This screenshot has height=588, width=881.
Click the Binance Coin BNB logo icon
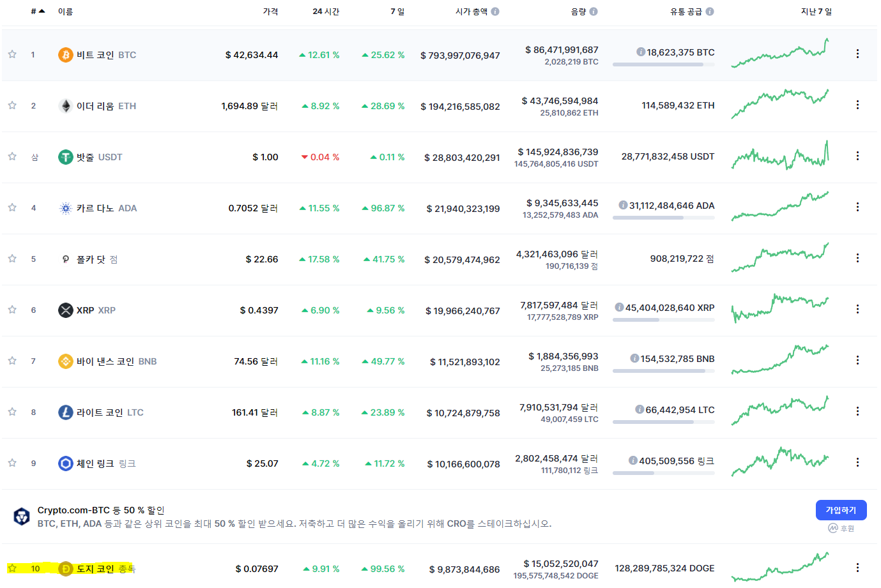pyautogui.click(x=66, y=361)
